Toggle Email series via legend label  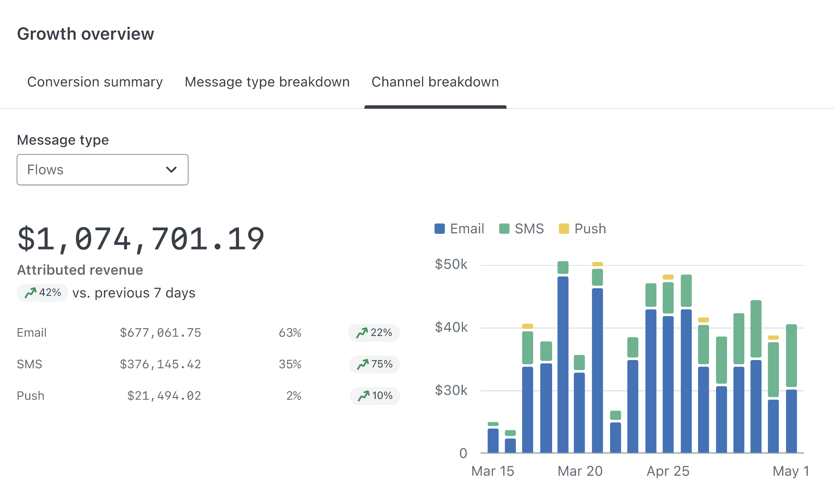467,229
